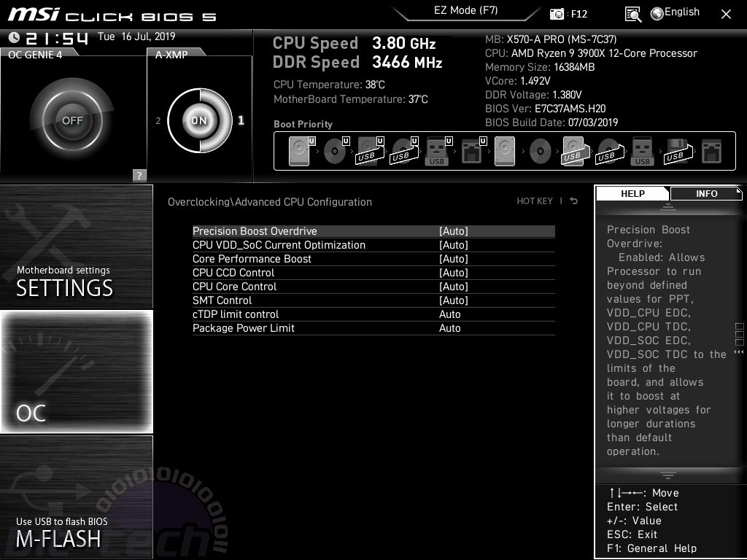Screen dimensions: 747x560
Task: Switch to the INFO tab
Action: coord(706,194)
